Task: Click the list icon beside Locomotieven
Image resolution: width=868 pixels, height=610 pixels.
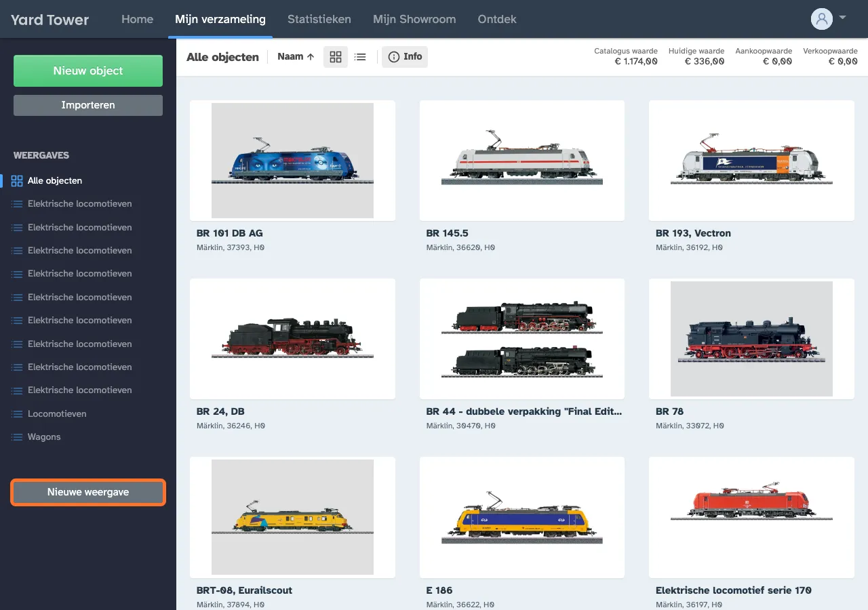Action: point(18,413)
